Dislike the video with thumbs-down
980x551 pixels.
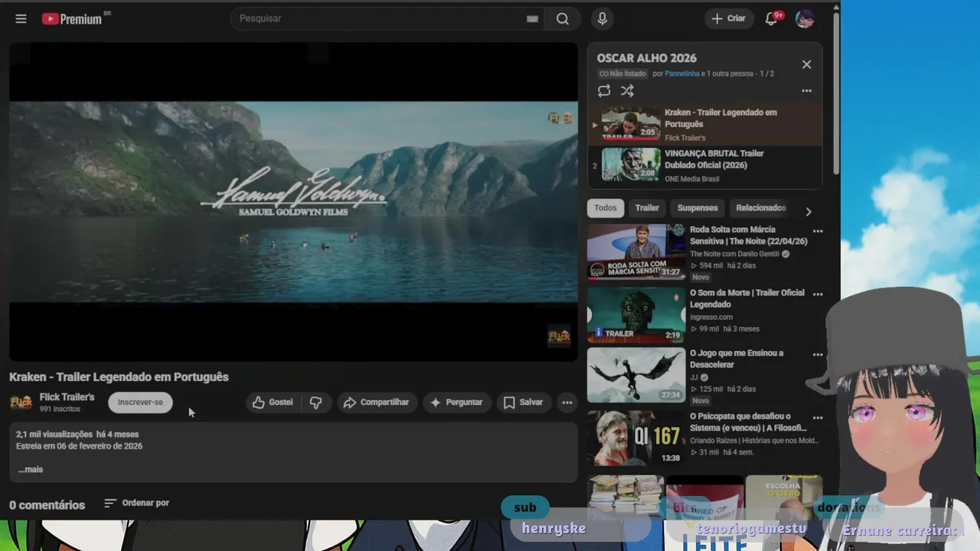click(x=315, y=403)
